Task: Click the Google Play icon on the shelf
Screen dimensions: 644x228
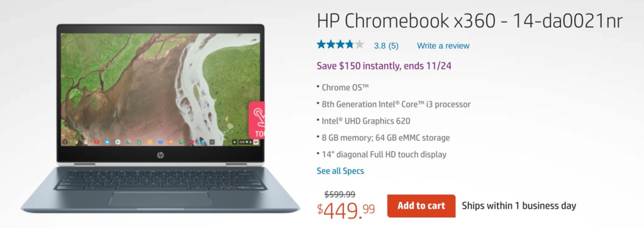Action: (x=118, y=142)
